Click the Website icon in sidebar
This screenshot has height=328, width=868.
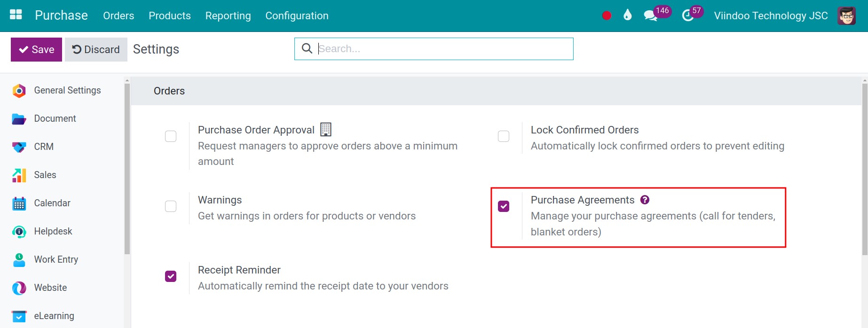tap(19, 288)
